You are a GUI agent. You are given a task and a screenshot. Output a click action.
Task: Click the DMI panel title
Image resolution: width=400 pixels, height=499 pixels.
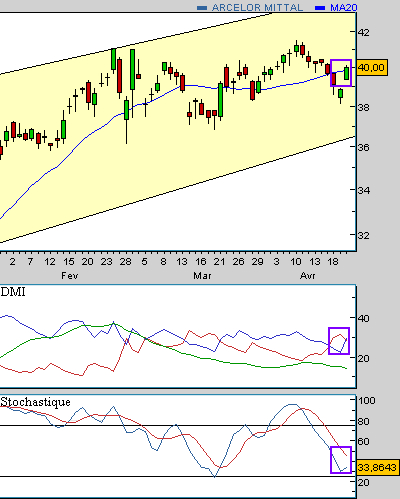pos(13,292)
